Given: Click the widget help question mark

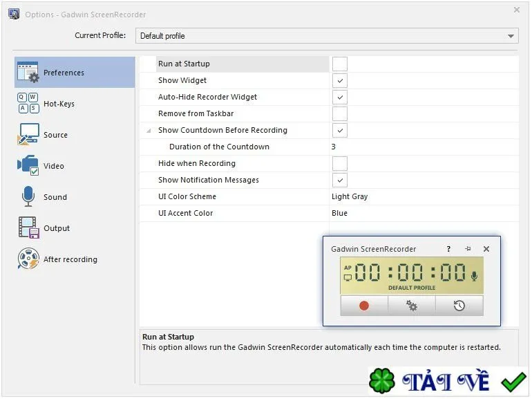Looking at the screenshot, I should (x=448, y=249).
